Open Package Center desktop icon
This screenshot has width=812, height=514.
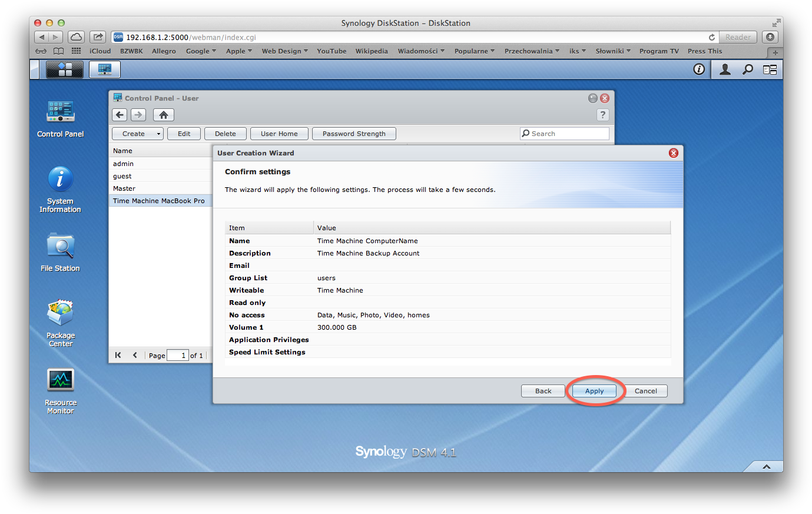(60, 314)
